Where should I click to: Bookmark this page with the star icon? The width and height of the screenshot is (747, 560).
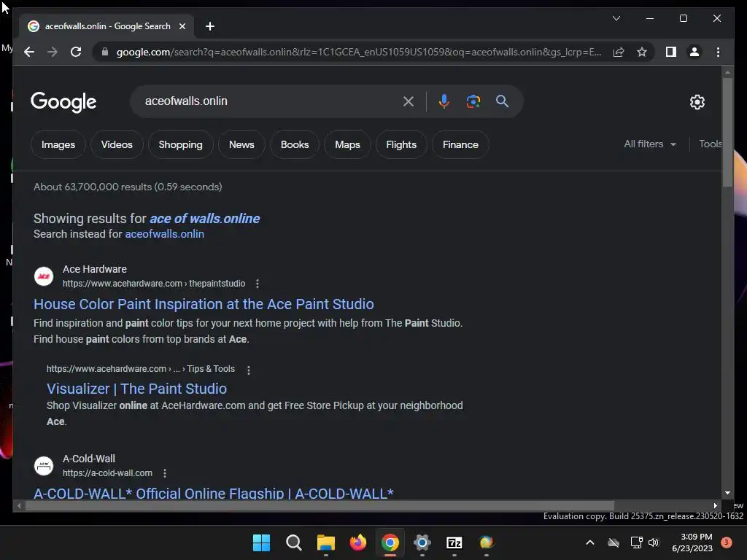click(x=642, y=52)
